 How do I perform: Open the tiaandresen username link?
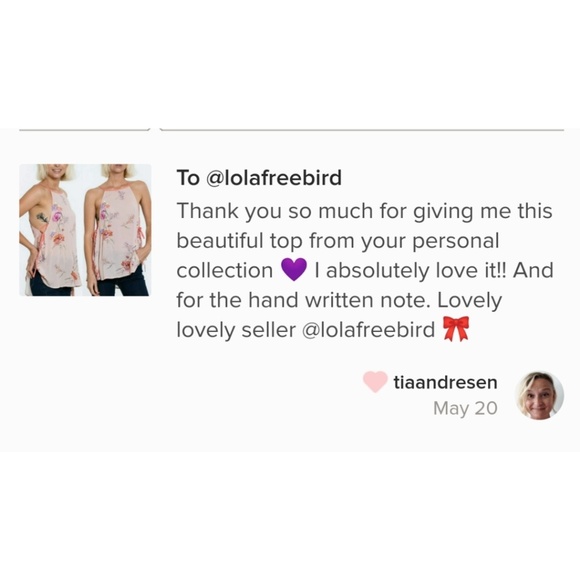[445, 382]
